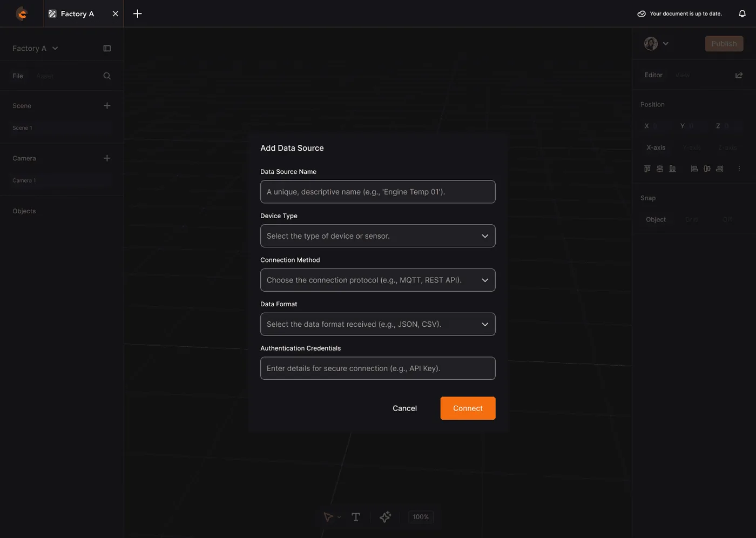The image size is (756, 538).
Task: Open the Connection Method dropdown
Action: 377,280
